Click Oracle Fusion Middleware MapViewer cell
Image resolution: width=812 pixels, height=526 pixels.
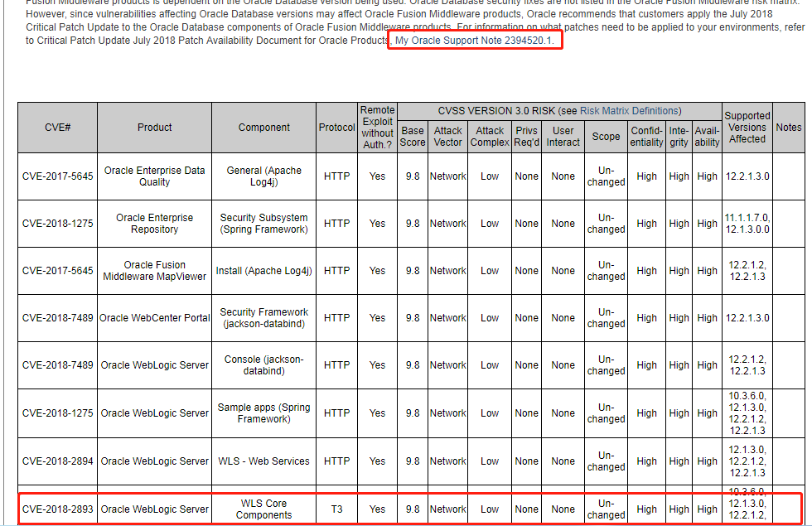coord(154,271)
